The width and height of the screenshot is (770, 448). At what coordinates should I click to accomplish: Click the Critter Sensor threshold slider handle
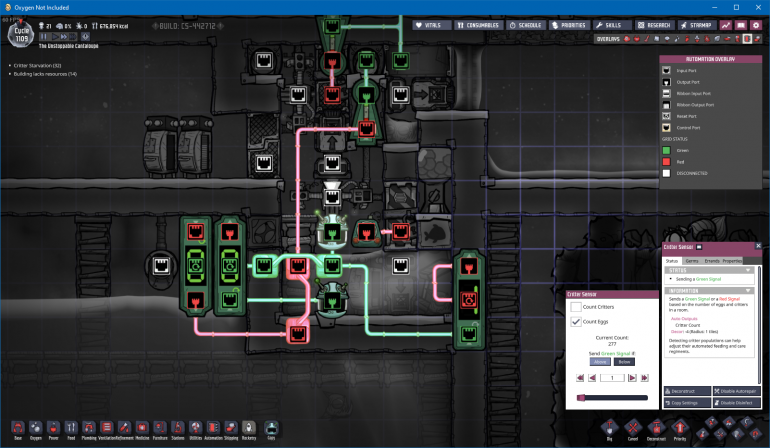coord(581,397)
